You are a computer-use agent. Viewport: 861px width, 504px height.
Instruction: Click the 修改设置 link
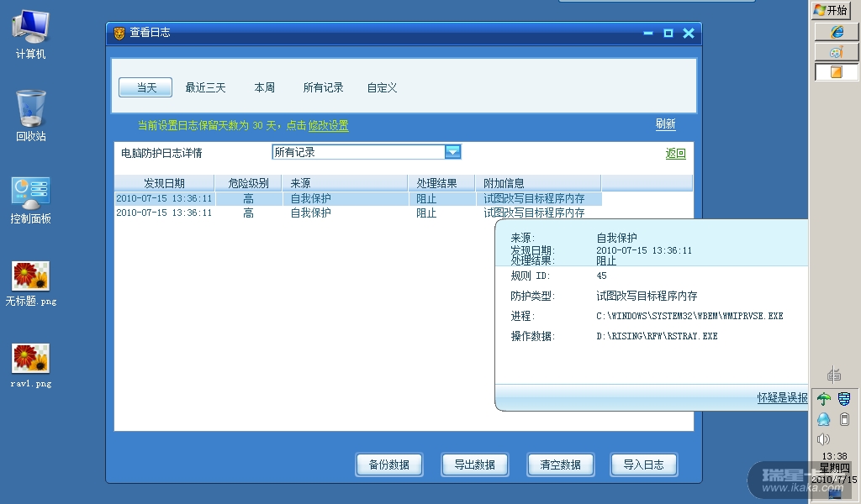coord(329,126)
